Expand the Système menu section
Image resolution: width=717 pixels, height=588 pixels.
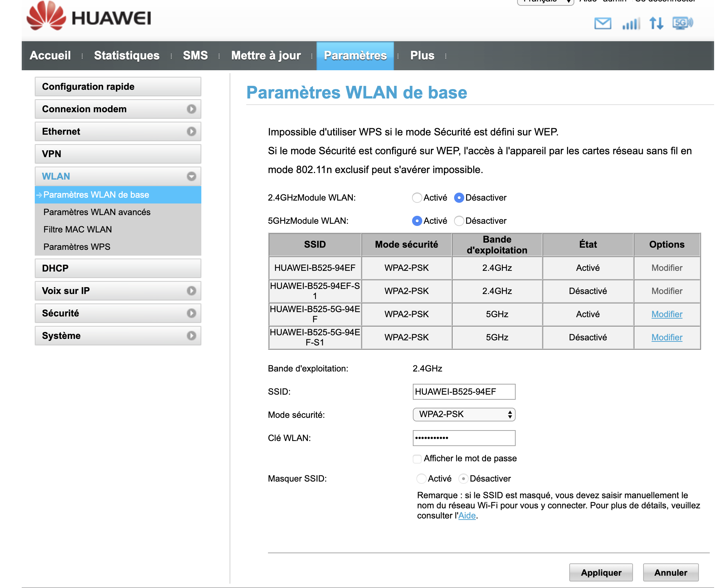(191, 336)
